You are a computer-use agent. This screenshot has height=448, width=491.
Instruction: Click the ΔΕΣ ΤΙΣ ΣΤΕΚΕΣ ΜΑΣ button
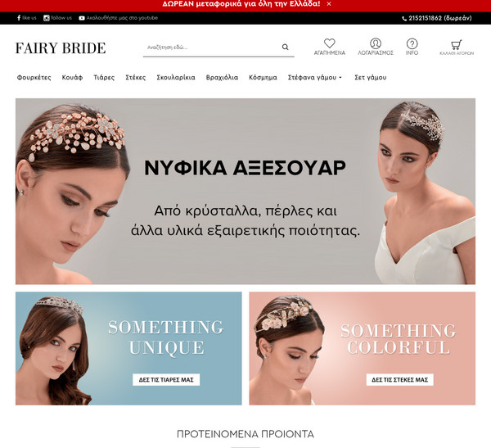[400, 380]
